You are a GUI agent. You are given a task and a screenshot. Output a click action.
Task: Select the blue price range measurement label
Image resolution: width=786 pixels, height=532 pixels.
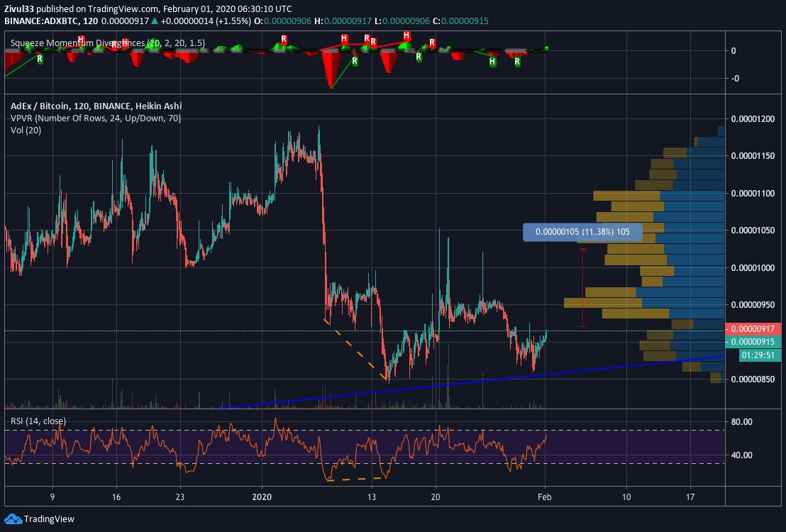pos(582,232)
